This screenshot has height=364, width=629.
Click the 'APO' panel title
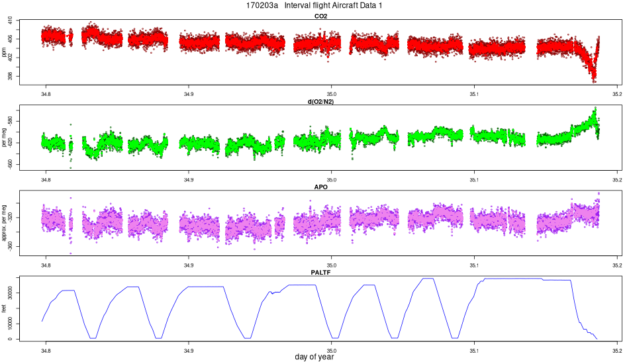320,187
